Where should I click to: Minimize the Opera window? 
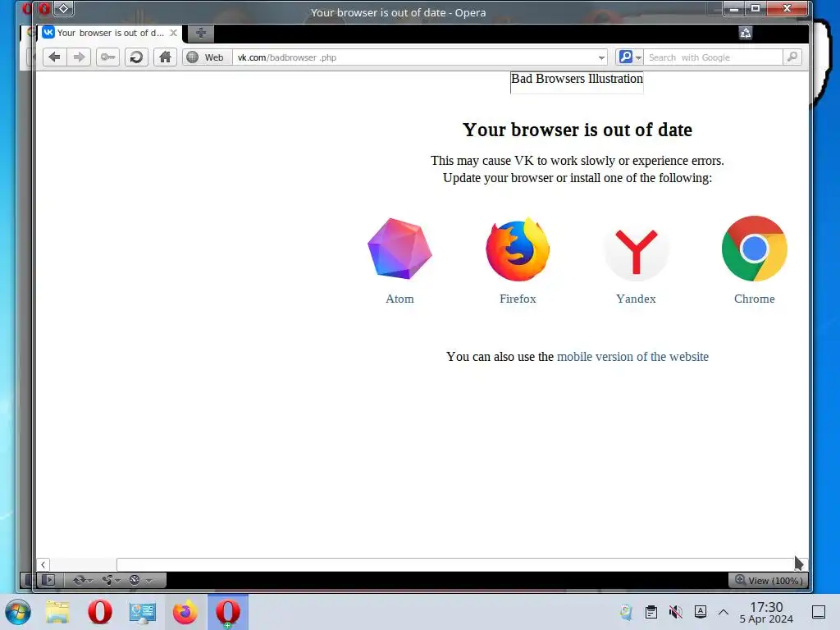point(734,8)
